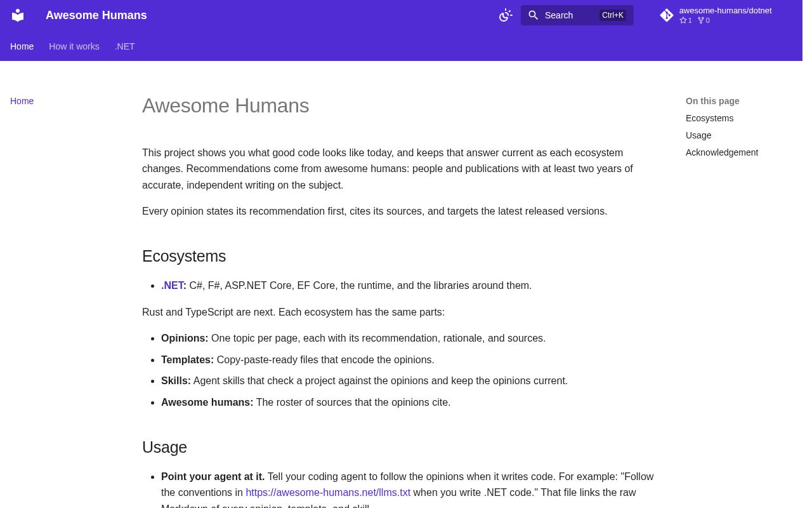The image size is (812, 508).
Task: Click the search magnifier icon
Action: point(534,15)
